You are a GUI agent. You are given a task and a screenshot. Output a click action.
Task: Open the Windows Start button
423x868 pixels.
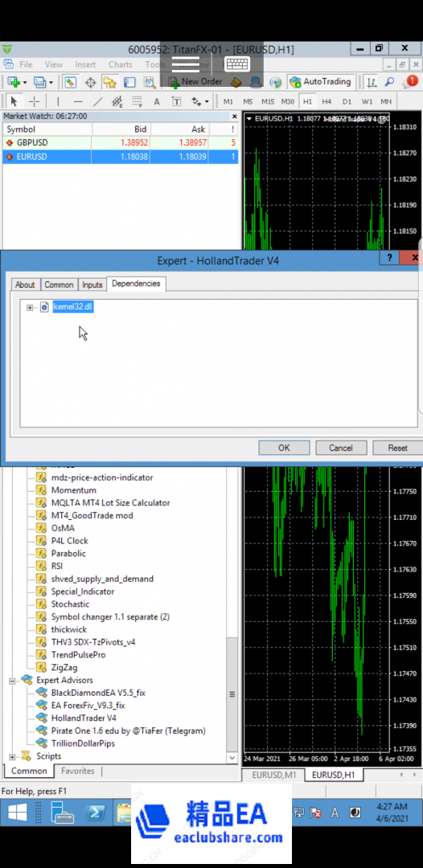[17, 812]
